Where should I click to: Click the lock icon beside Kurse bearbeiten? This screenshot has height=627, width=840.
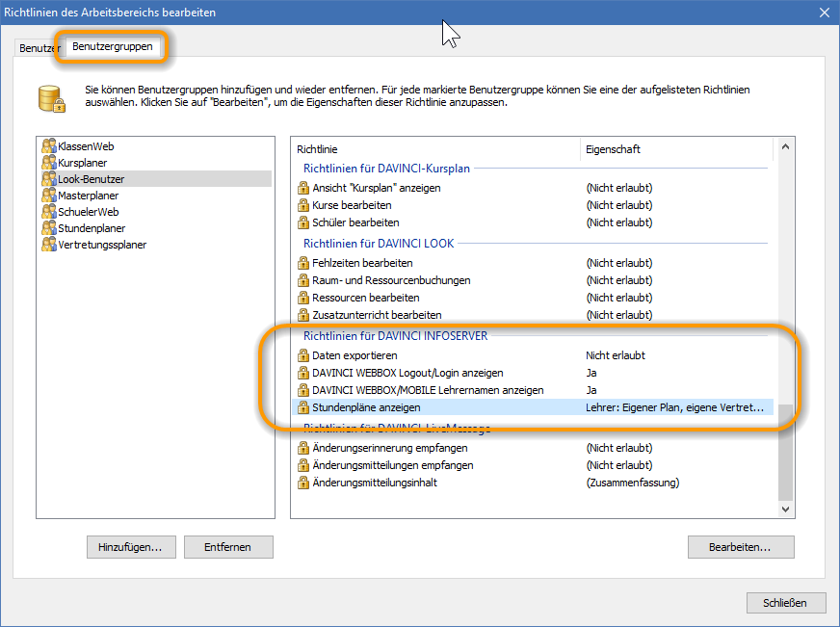pos(303,205)
